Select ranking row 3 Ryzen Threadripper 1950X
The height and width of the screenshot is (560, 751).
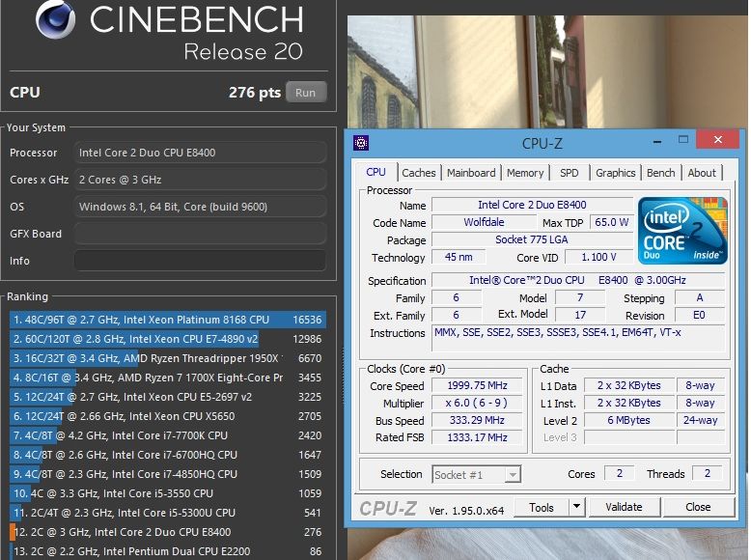tap(168, 358)
